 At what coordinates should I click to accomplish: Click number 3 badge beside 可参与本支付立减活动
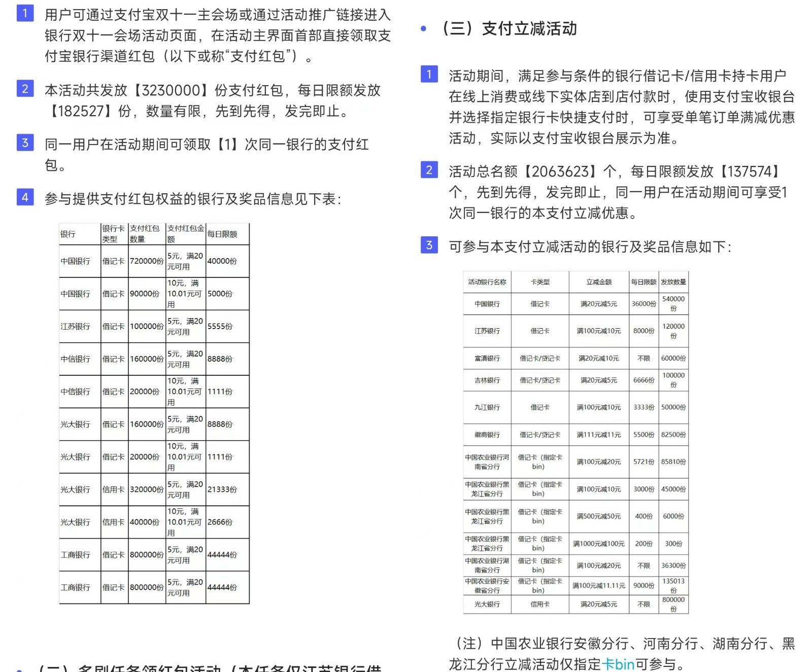(x=429, y=245)
